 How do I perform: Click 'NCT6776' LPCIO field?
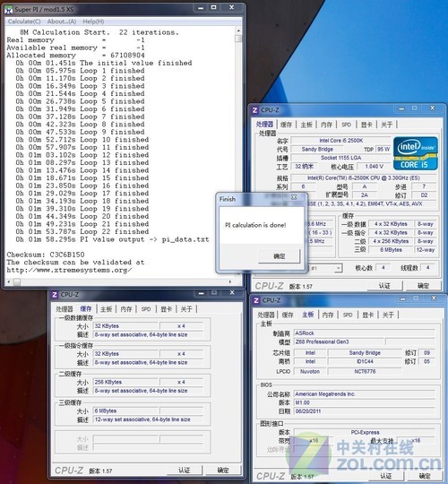click(365, 372)
